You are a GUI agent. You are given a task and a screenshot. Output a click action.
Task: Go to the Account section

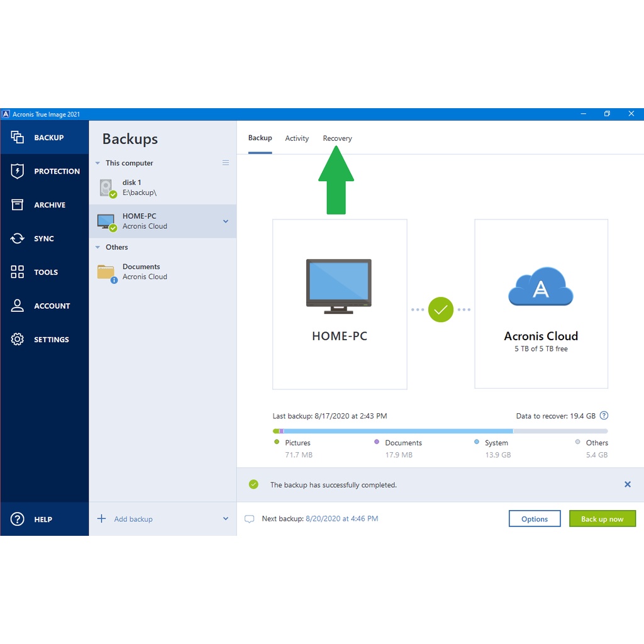(45, 306)
